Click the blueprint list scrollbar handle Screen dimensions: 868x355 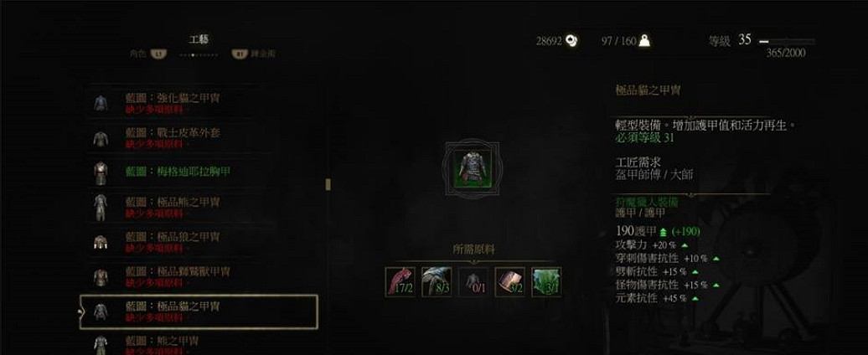328,185
